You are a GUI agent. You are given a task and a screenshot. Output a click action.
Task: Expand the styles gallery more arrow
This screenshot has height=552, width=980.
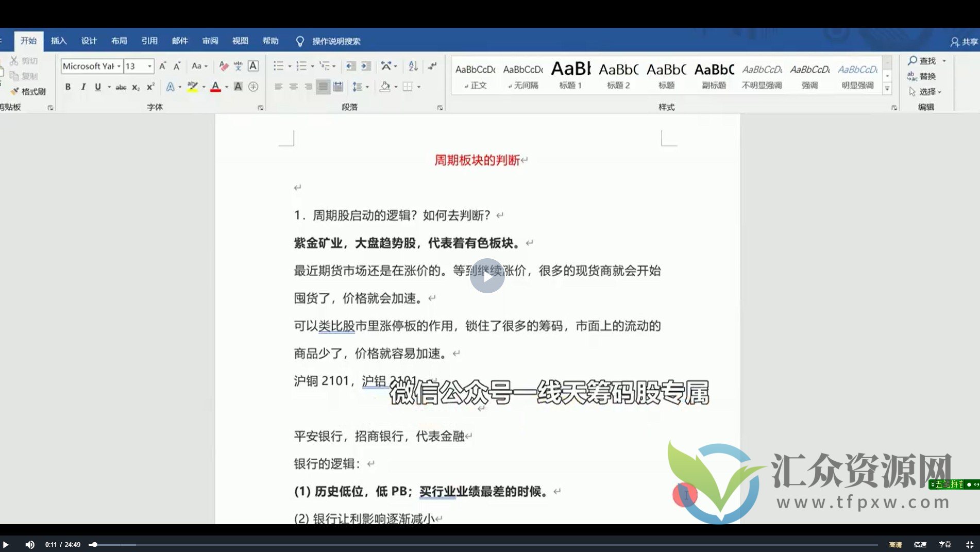click(887, 89)
